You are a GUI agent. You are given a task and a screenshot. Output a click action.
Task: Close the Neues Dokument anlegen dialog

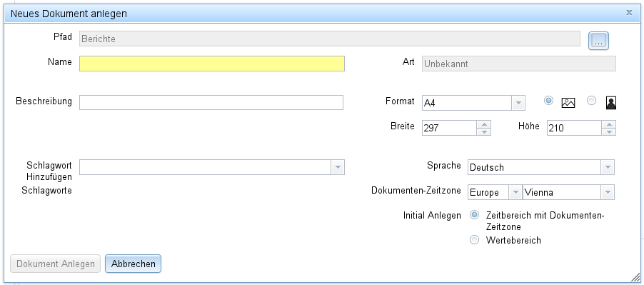629,13
